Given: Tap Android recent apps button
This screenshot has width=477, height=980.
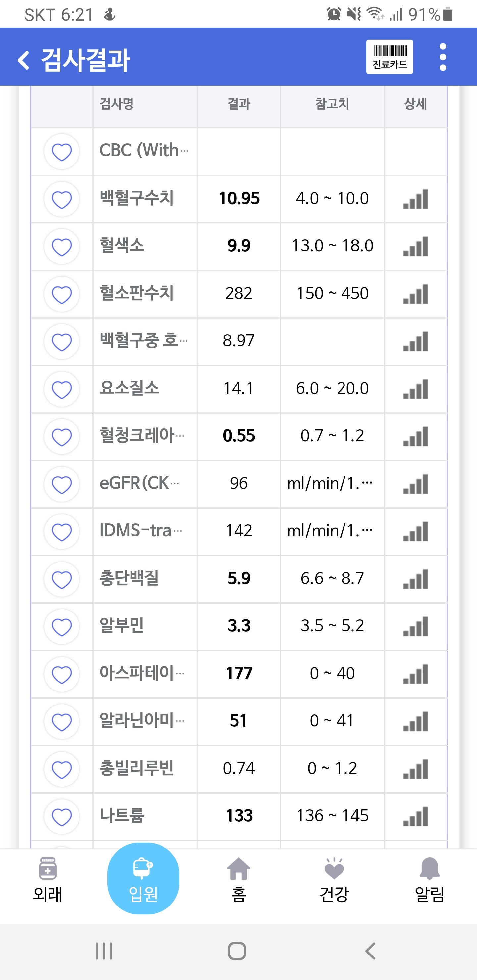Looking at the screenshot, I should 104,951.
